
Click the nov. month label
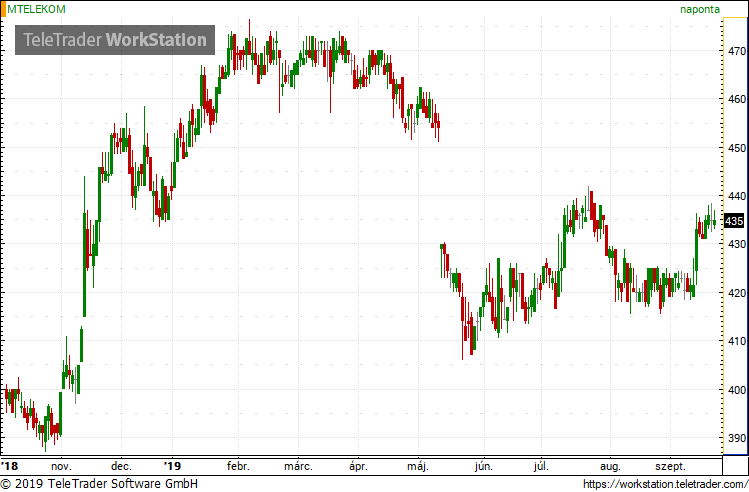[61, 466]
